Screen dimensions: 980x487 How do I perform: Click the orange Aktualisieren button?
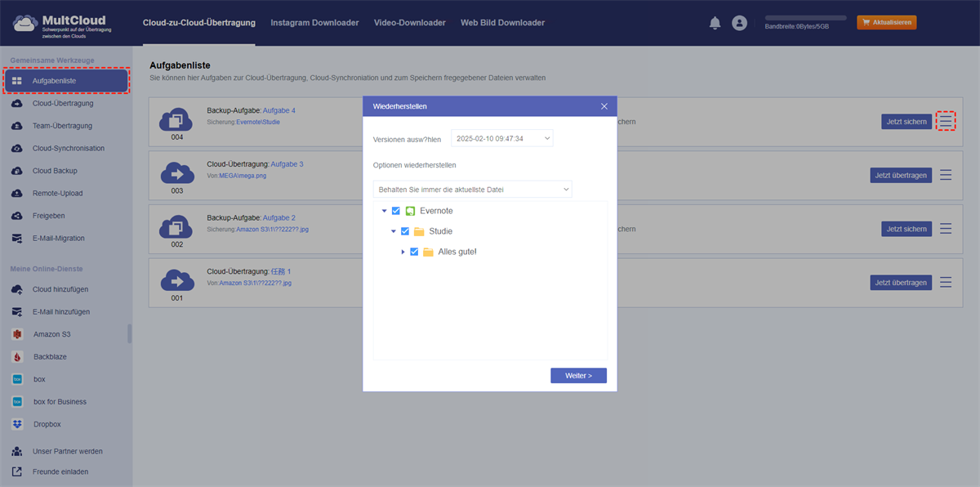pyautogui.click(x=886, y=23)
